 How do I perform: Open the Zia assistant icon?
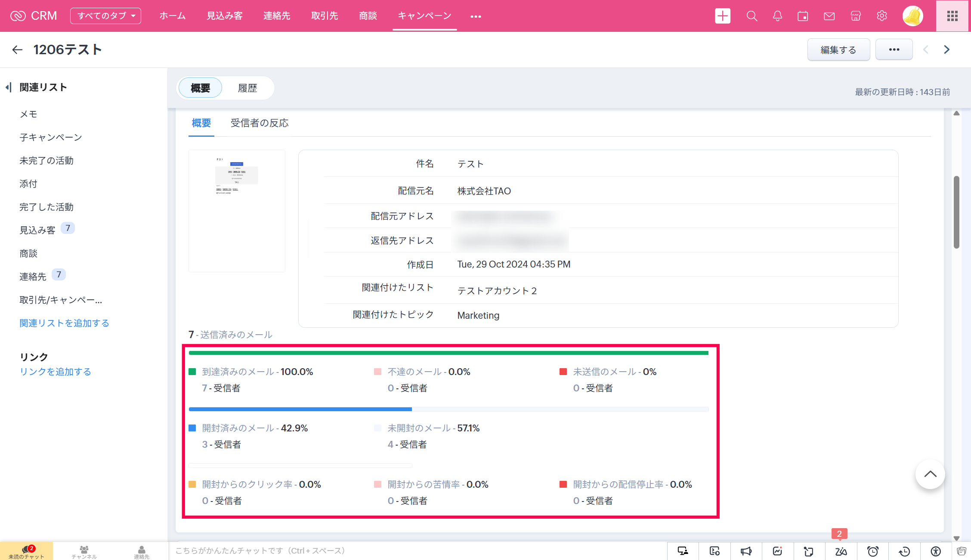841,551
